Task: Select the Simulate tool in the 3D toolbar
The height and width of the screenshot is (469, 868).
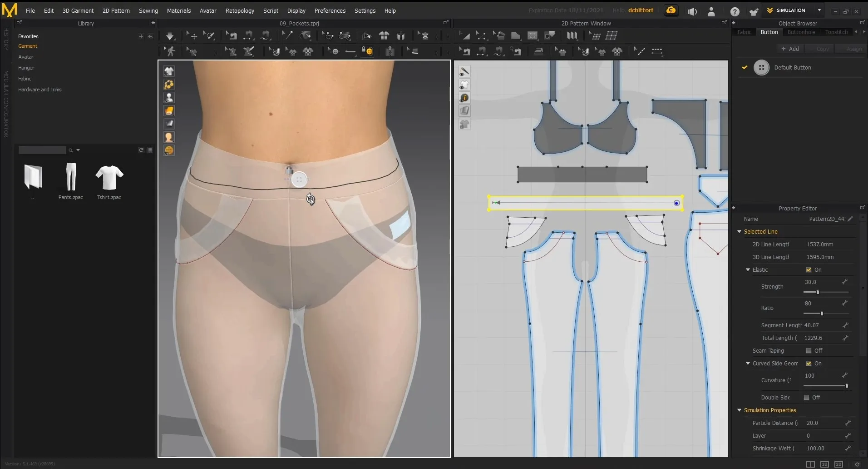Action: (170, 35)
